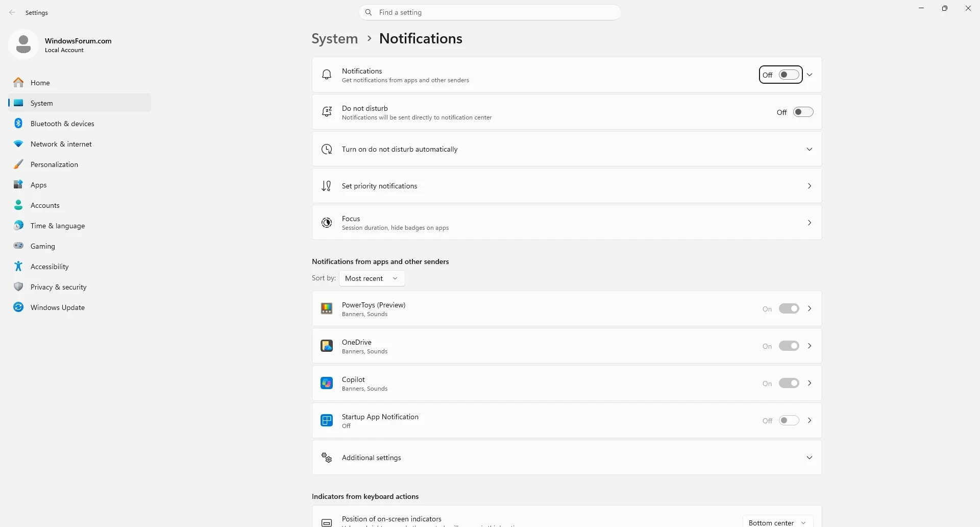Image resolution: width=980 pixels, height=527 pixels.
Task: Click the Apps icon in sidebar
Action: coord(18,184)
